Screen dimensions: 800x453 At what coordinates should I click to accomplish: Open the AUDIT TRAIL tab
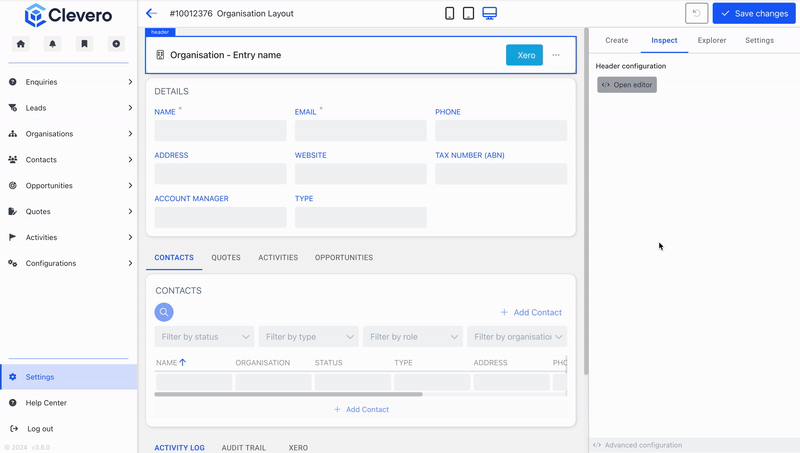244,447
